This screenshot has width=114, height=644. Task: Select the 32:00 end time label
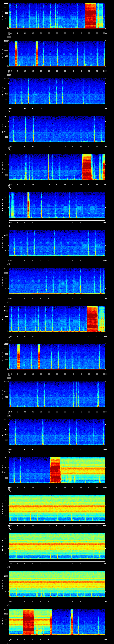pos(105,374)
